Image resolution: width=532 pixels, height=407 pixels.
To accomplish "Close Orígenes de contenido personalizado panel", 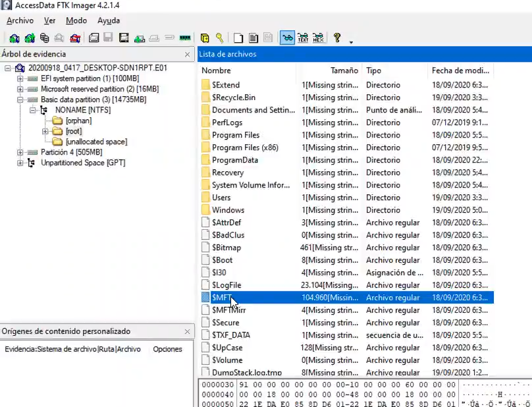I will [x=187, y=331].
